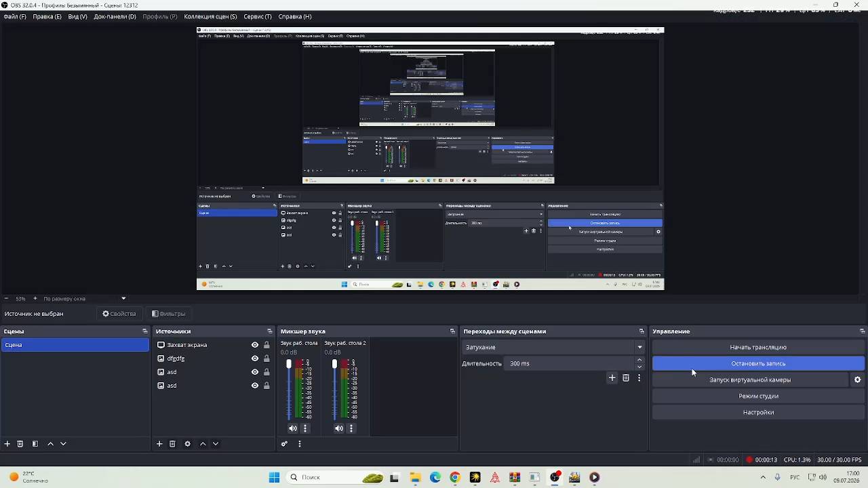Decrease the transition duration with the down stepper
The width and height of the screenshot is (868, 488).
tap(639, 367)
